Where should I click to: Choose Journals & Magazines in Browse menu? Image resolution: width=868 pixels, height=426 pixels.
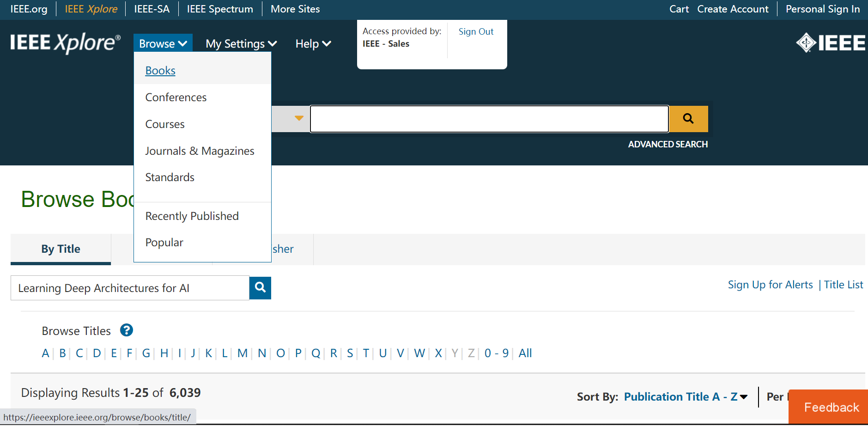coord(200,151)
